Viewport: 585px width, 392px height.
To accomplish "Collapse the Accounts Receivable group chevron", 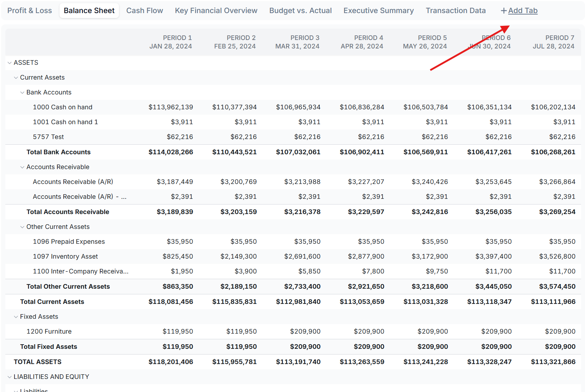I will click(22, 167).
